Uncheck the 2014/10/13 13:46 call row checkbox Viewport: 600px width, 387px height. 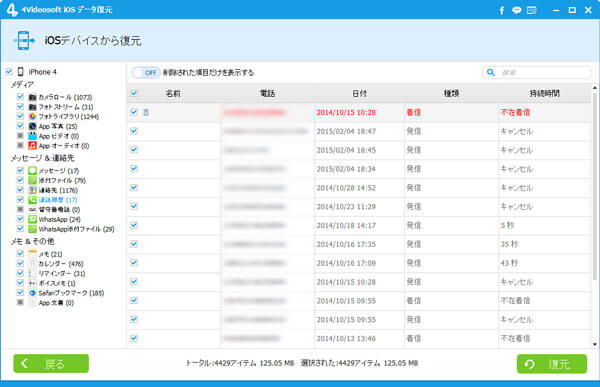[x=134, y=338]
